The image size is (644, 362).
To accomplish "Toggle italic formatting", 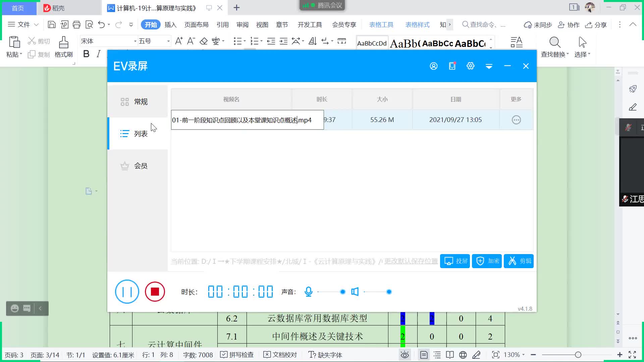I will [x=98, y=54].
